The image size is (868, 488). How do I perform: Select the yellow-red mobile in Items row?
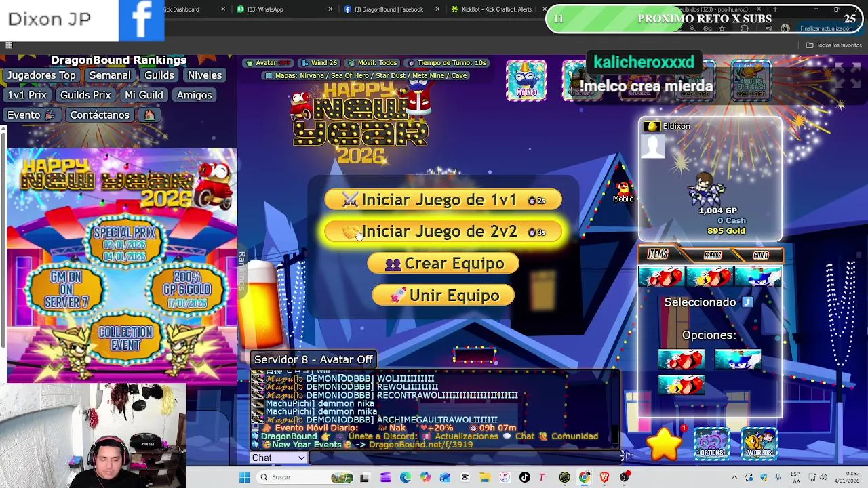coord(709,277)
